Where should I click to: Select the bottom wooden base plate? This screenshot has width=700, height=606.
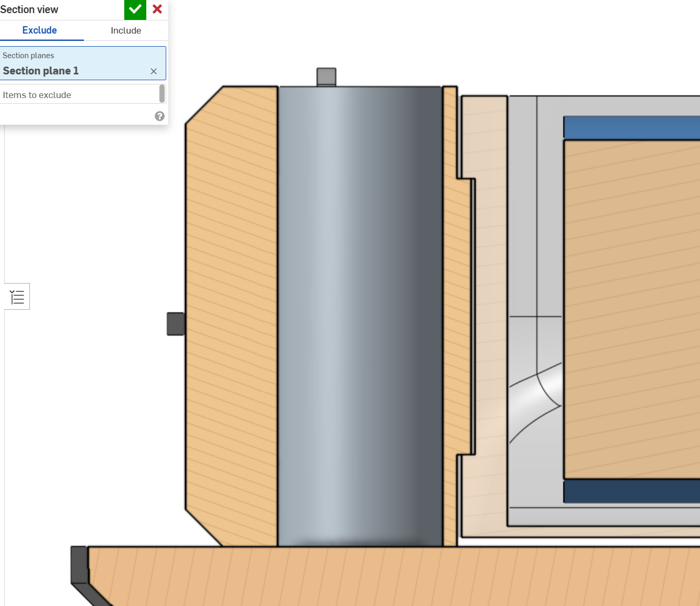pyautogui.click(x=393, y=576)
